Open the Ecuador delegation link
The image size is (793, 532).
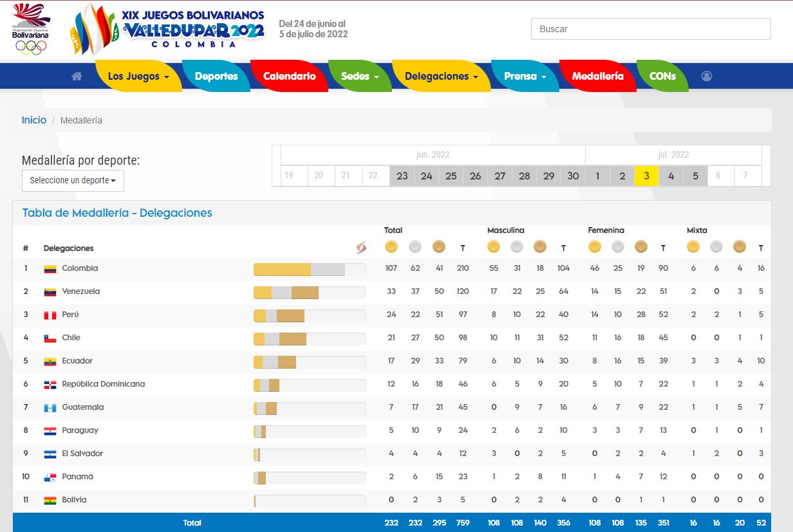77,361
